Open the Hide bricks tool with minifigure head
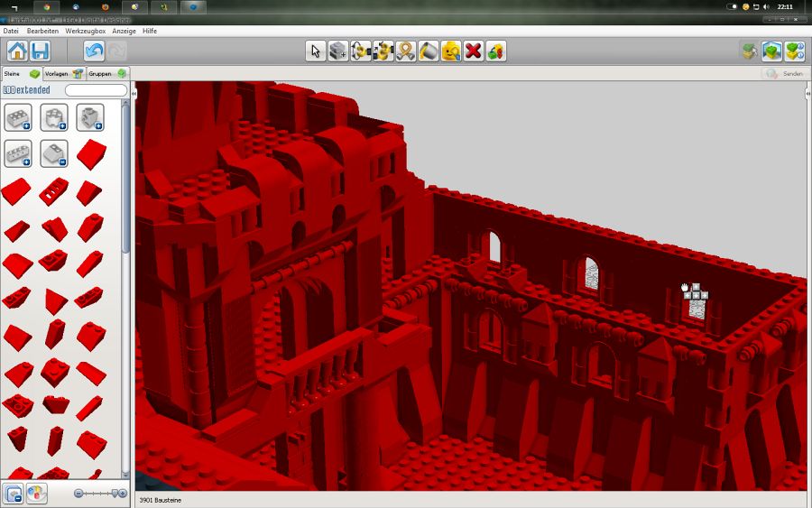812x508 pixels. 450,51
